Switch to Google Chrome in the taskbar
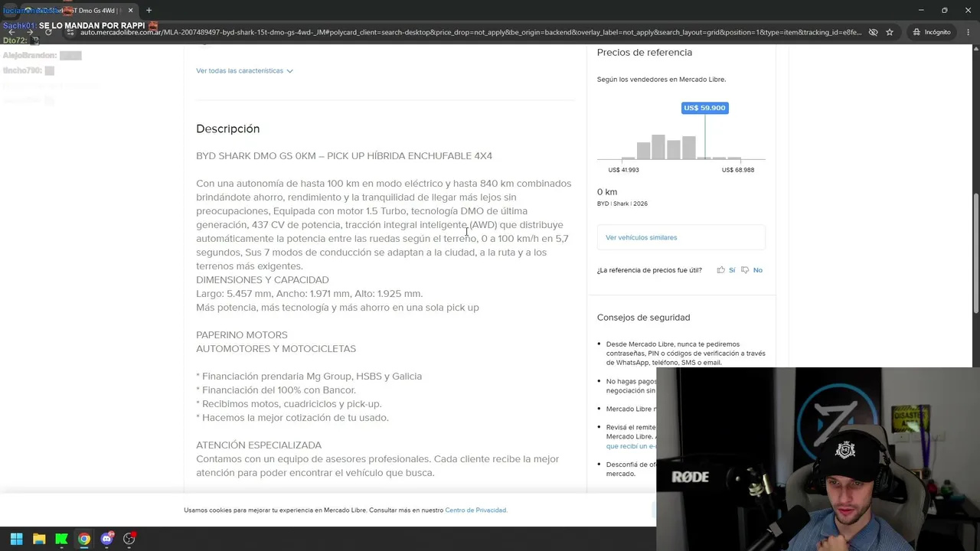Viewport: 980px width, 551px height. 84,539
